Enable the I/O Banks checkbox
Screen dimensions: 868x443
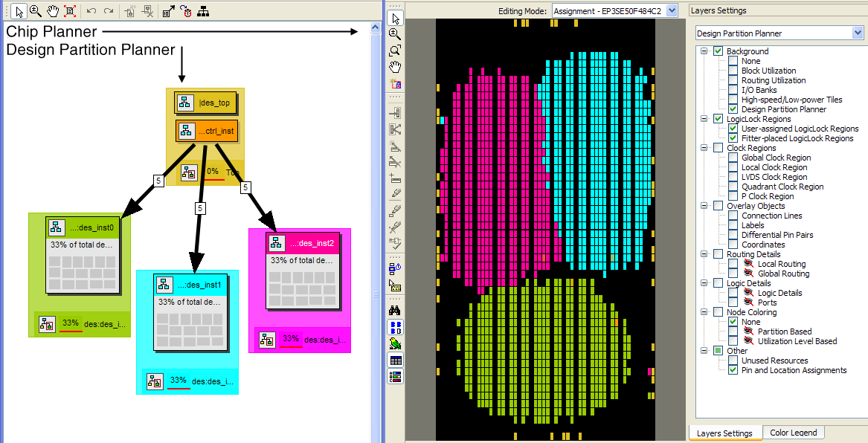click(733, 90)
